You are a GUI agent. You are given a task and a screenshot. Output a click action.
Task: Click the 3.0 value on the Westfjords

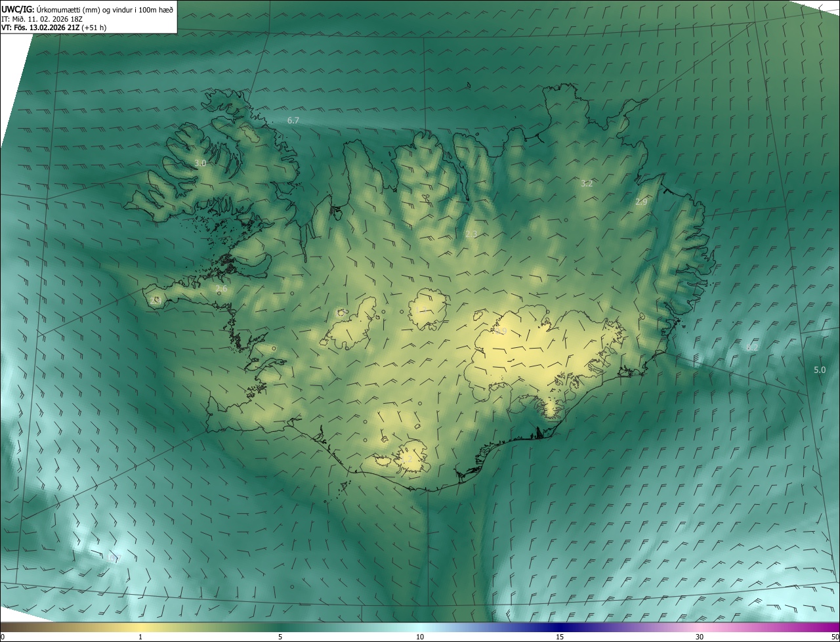(200, 163)
